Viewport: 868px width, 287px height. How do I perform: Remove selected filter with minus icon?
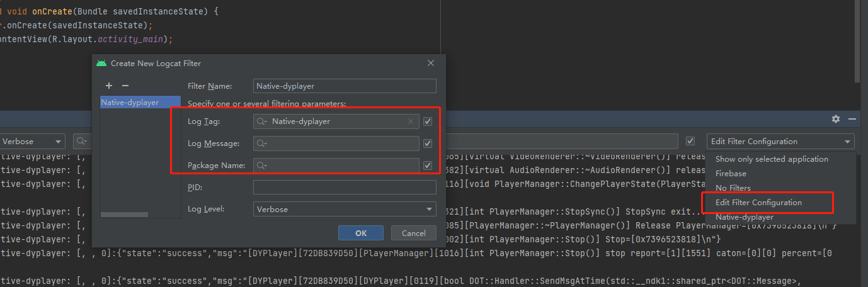click(125, 86)
